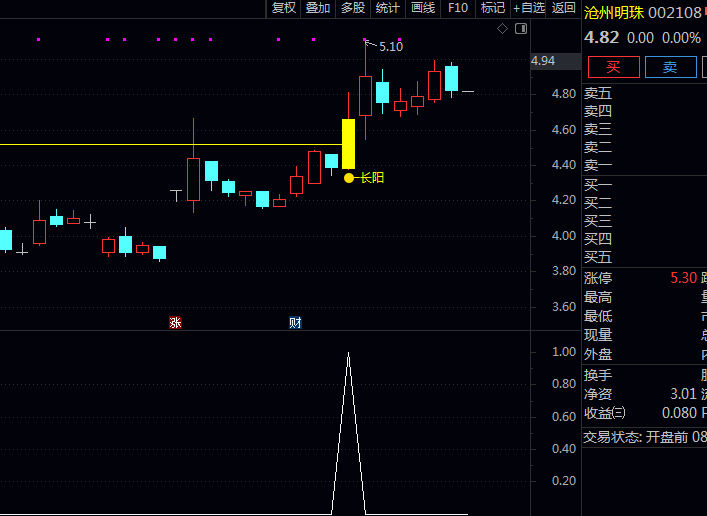The image size is (707, 516).
Task: Open the 复权 adjustment menu
Action: (284, 8)
